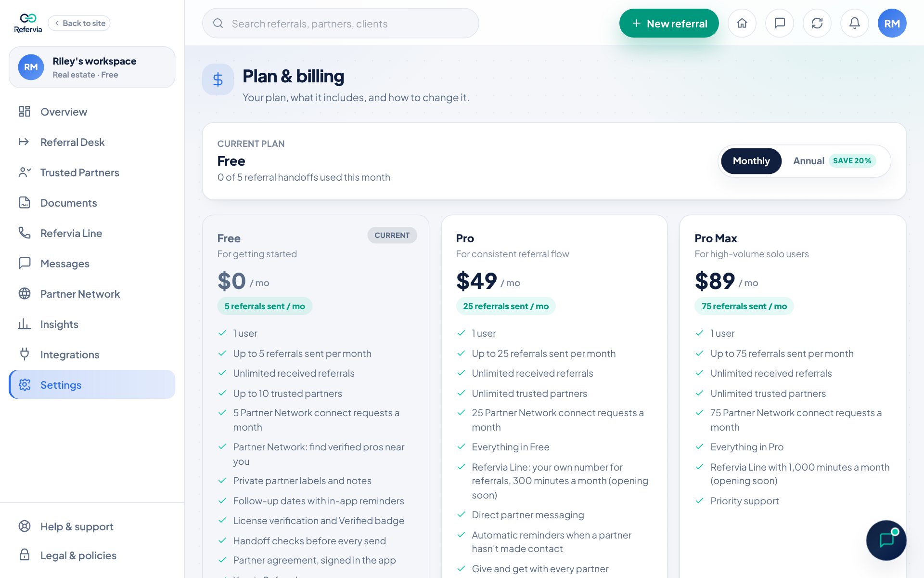Click the '5 referrals sent / mo' pill
Screen dimensions: 924x578
pos(265,306)
